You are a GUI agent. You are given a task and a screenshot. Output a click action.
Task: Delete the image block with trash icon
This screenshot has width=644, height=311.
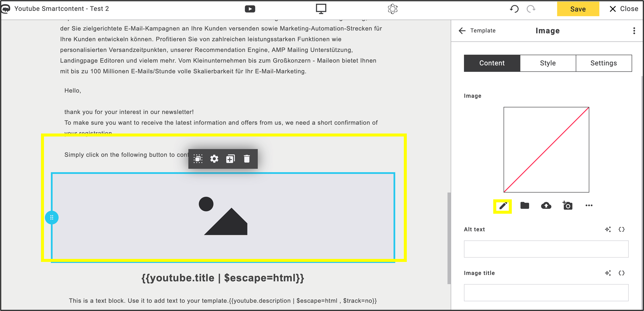[247, 159]
